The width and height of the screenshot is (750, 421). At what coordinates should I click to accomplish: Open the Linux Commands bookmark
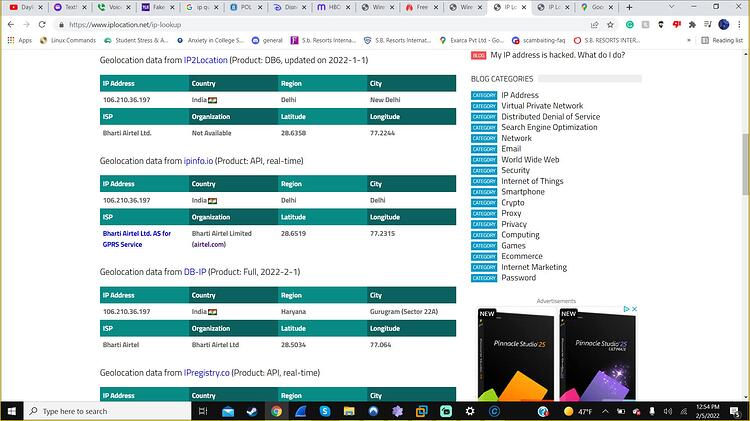point(67,40)
